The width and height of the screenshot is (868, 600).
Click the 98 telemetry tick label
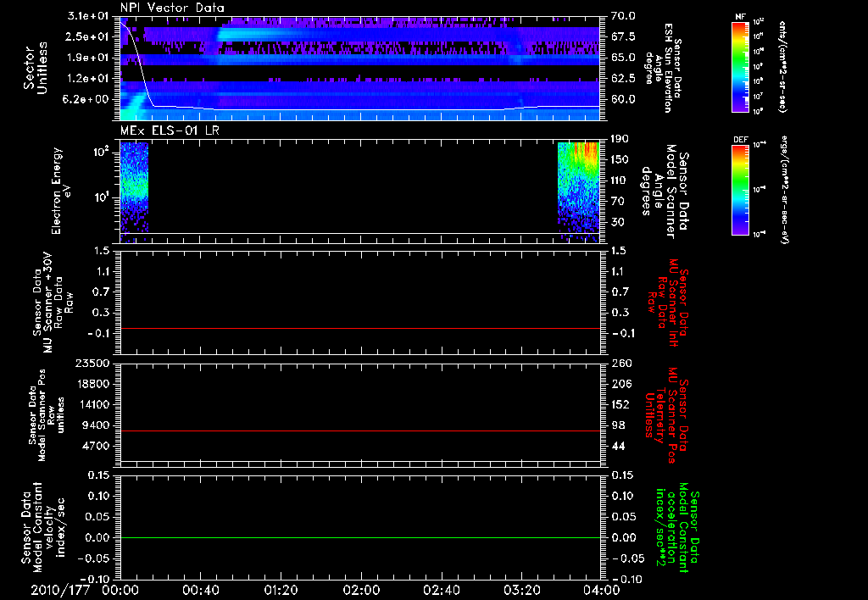coord(618,425)
